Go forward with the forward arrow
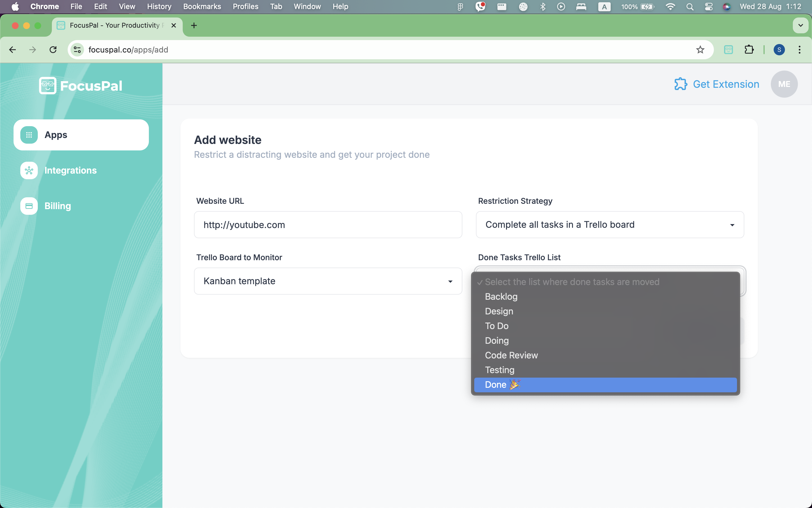 click(x=32, y=50)
